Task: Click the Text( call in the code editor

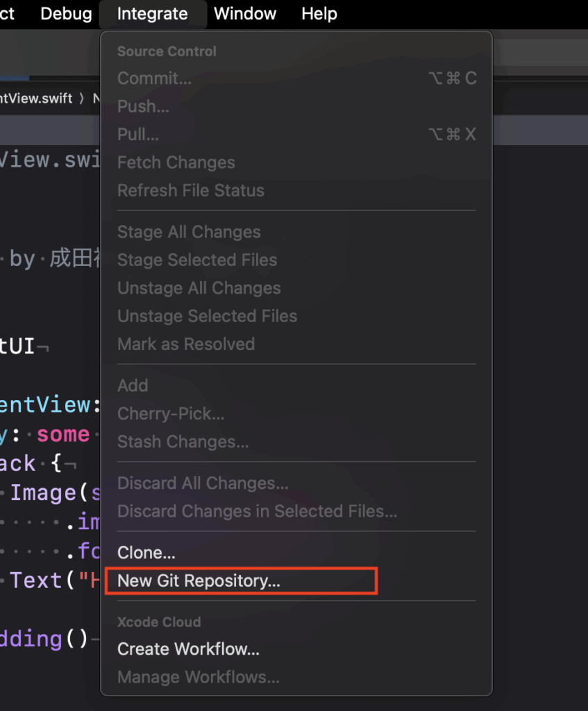Action: tap(42, 580)
